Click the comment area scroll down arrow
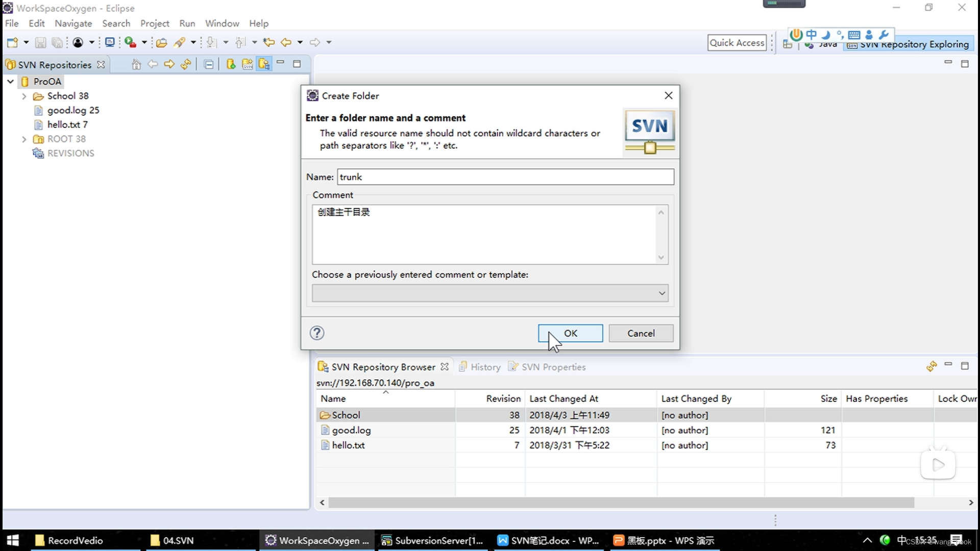980x551 pixels. (x=661, y=257)
